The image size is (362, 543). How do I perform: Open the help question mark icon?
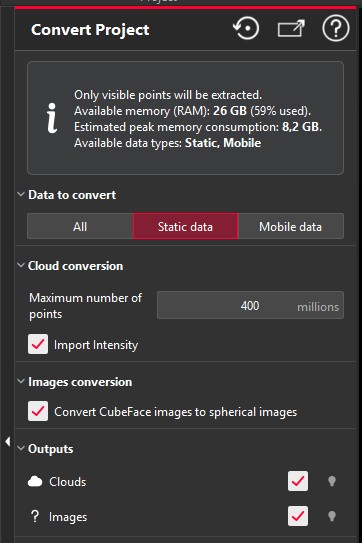click(336, 28)
